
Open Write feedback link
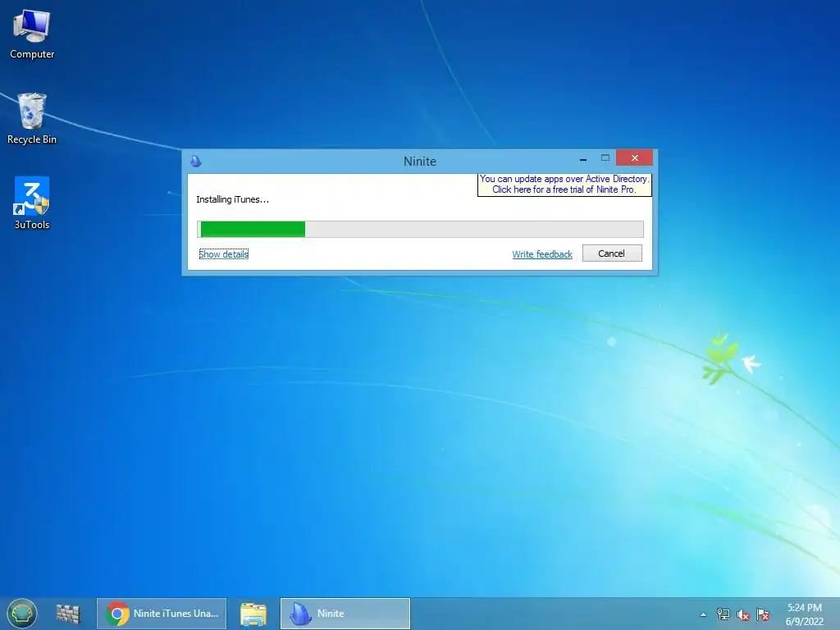pos(542,254)
